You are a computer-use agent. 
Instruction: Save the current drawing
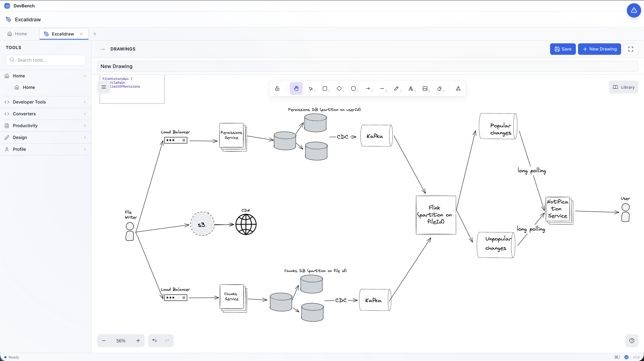coord(562,49)
